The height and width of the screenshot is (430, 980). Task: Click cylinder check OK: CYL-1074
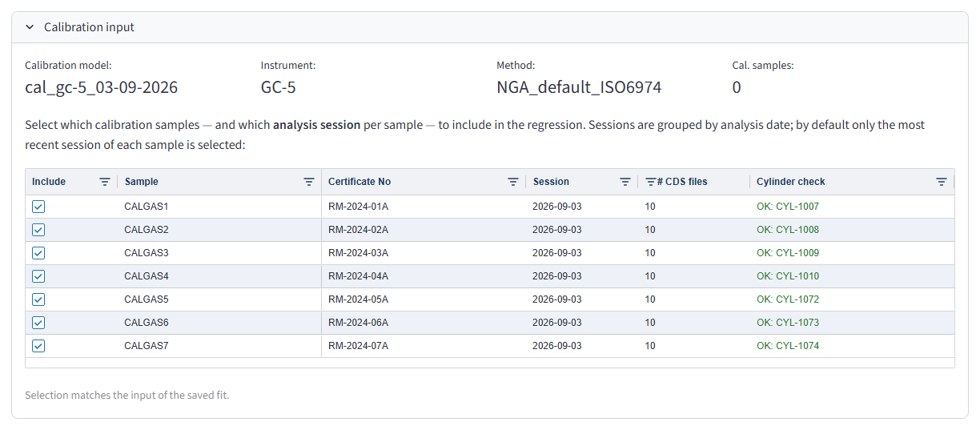[x=788, y=346]
